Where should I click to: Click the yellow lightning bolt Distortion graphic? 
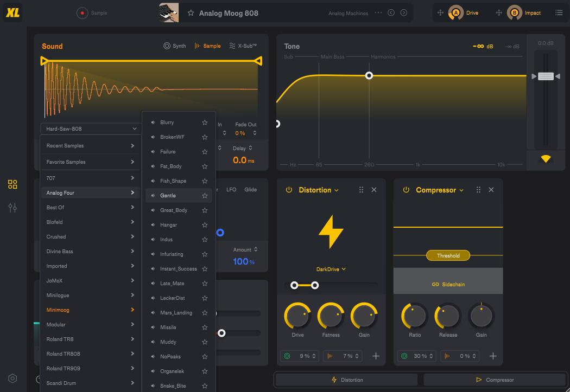[331, 232]
